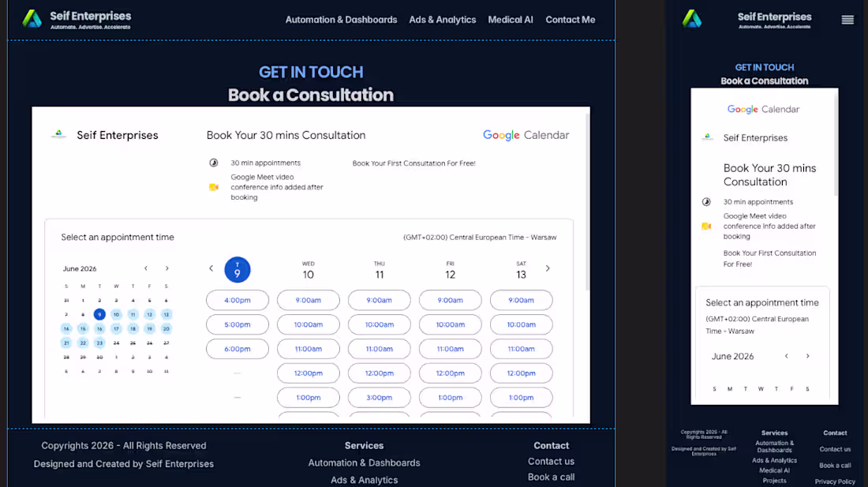868x487 pixels.
Task: Select June 14 in the mini calendar
Action: pyautogui.click(x=66, y=328)
